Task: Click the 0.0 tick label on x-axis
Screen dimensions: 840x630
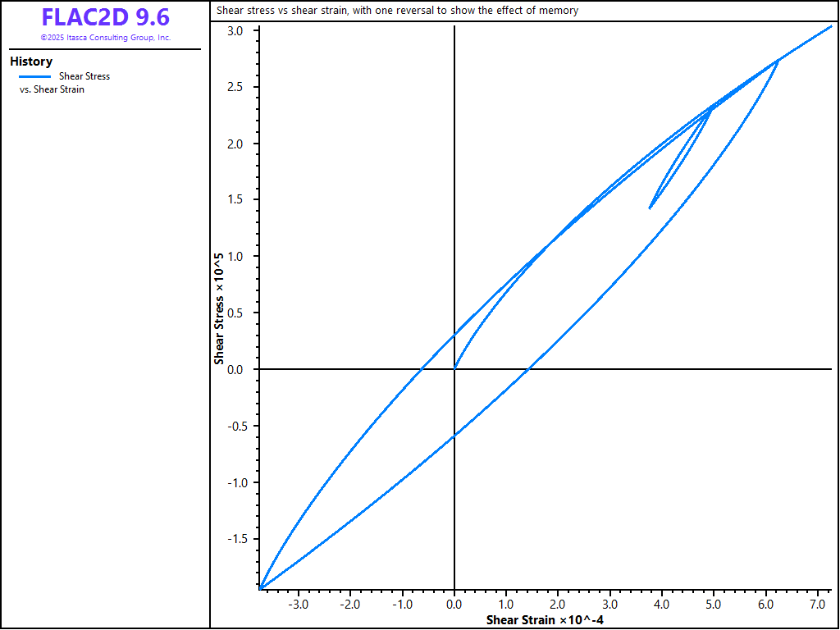Action: [454, 605]
